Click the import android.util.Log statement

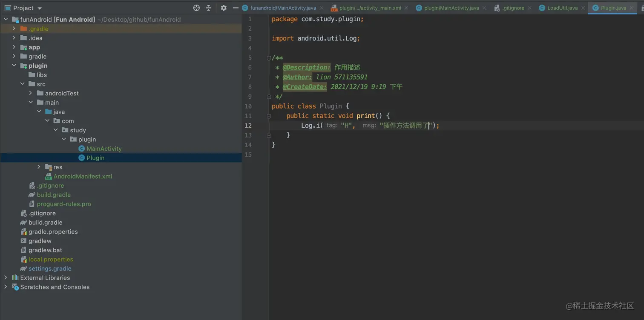(316, 38)
